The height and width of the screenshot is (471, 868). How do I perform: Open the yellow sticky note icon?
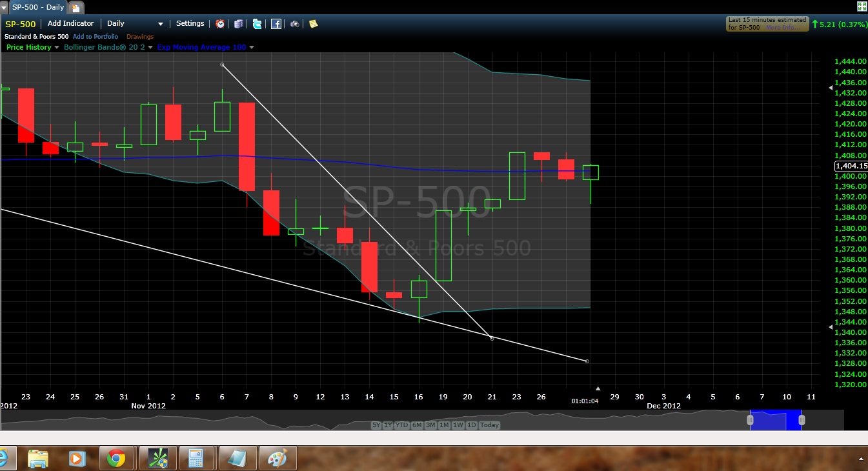[x=313, y=24]
